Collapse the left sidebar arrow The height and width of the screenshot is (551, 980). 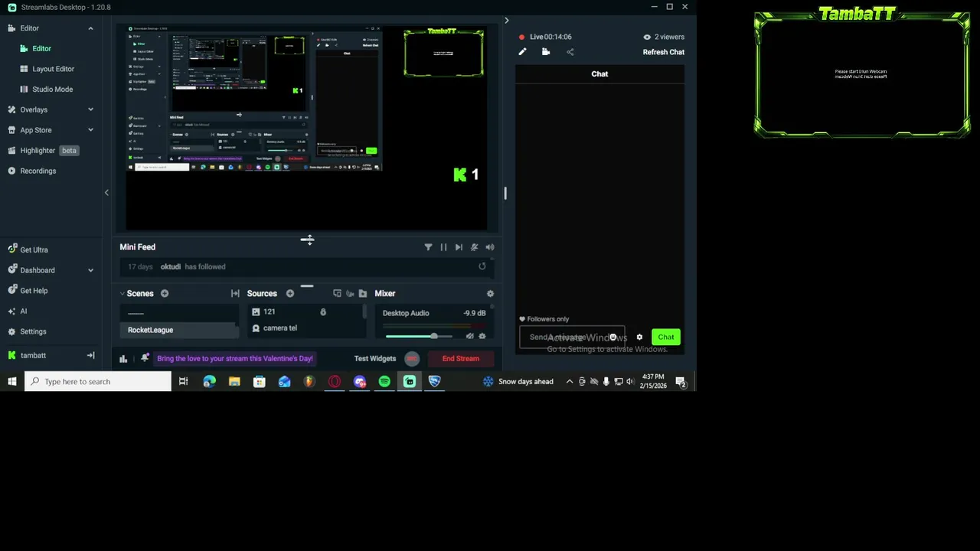(106, 193)
